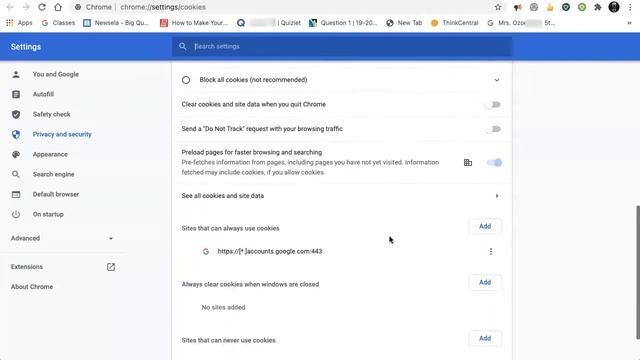
Task: Click the search magnifier icon in settings bar
Action: click(x=183, y=47)
